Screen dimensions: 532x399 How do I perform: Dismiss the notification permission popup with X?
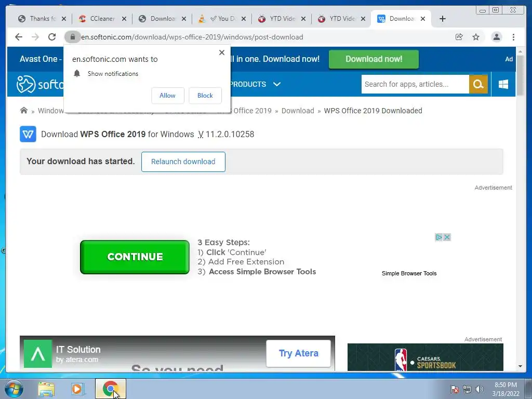point(221,52)
